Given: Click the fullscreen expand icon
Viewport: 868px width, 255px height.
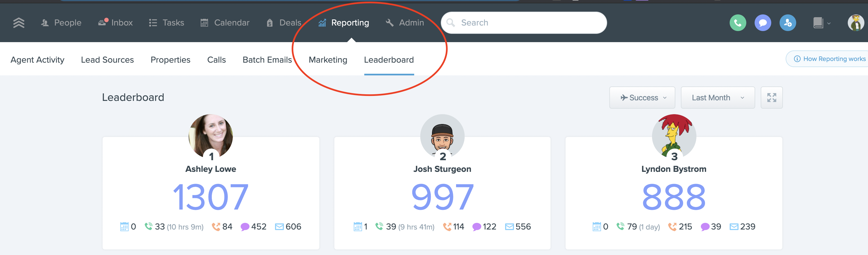Looking at the screenshot, I should (x=772, y=98).
